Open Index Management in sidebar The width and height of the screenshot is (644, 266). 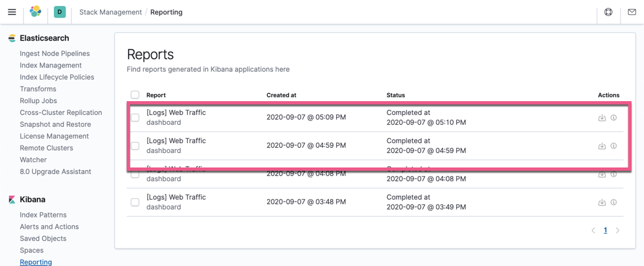pos(51,66)
